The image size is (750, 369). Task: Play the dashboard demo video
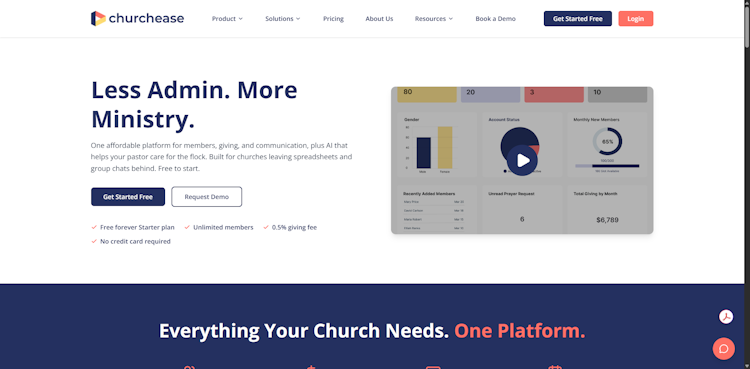522,160
